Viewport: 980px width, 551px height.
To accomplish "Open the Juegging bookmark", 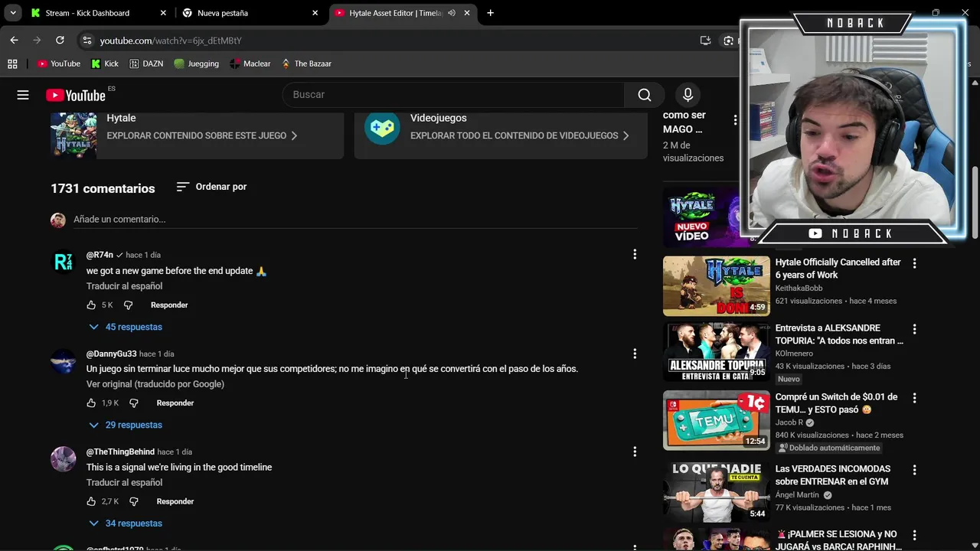I will tap(196, 64).
